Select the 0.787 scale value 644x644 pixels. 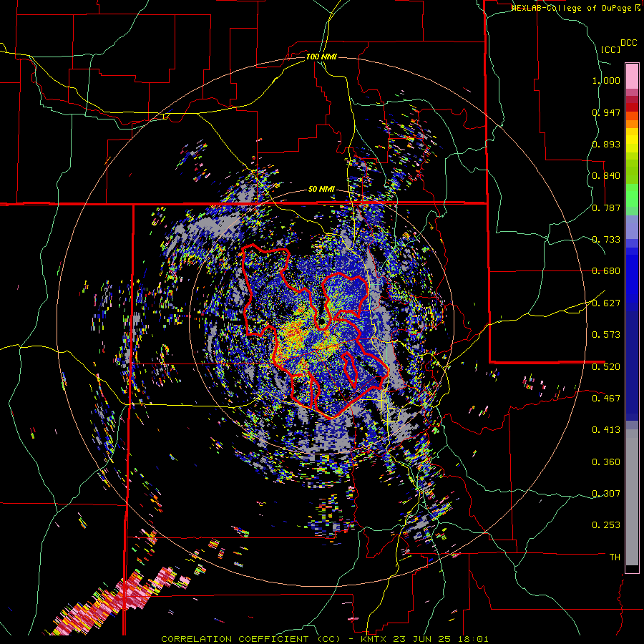[x=606, y=208]
